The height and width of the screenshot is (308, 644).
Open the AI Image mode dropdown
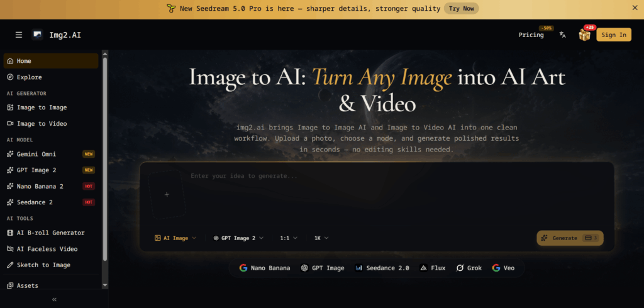tap(175, 238)
